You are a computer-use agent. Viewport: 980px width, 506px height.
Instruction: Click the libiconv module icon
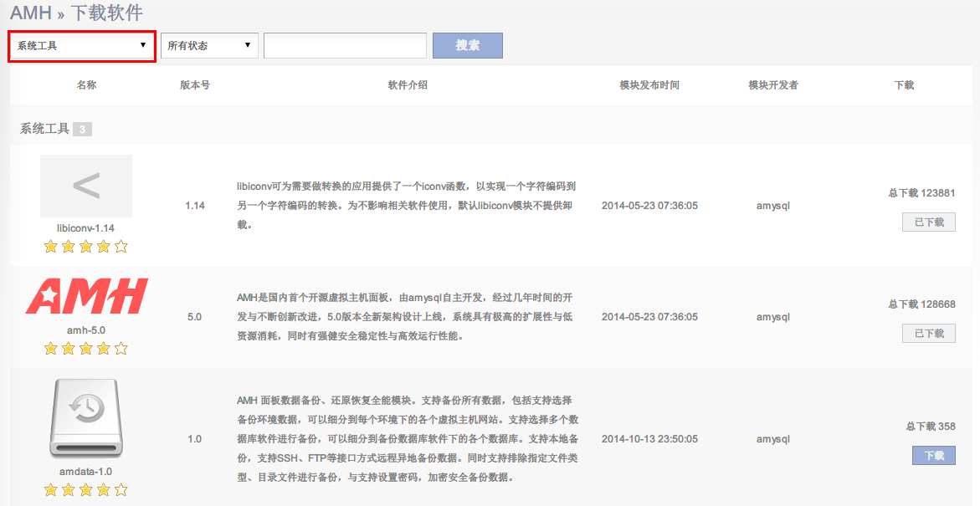click(x=86, y=186)
